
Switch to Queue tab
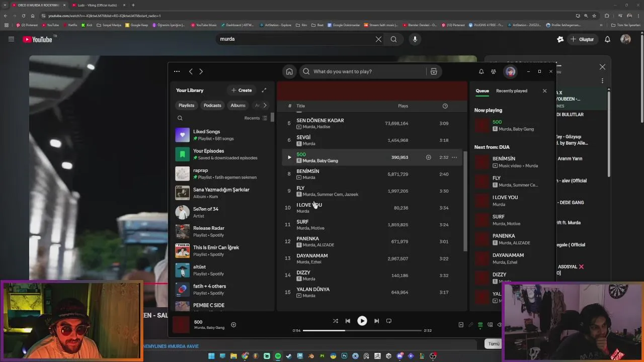coord(482,91)
